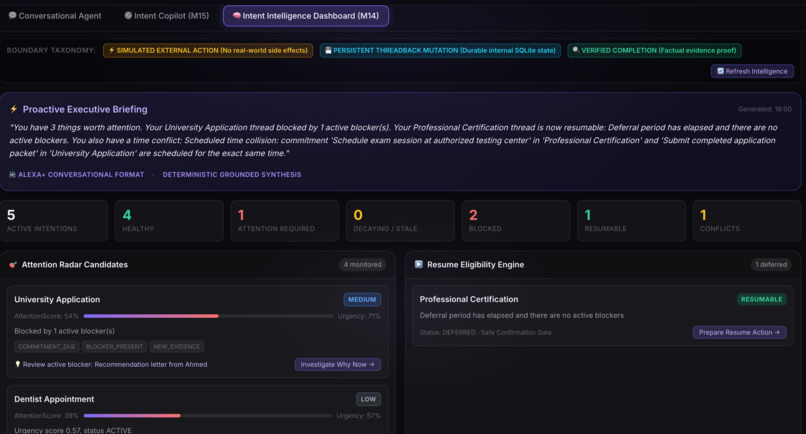Open the Intent Copilot (M15) tab
The height and width of the screenshot is (434, 806).
click(x=167, y=16)
